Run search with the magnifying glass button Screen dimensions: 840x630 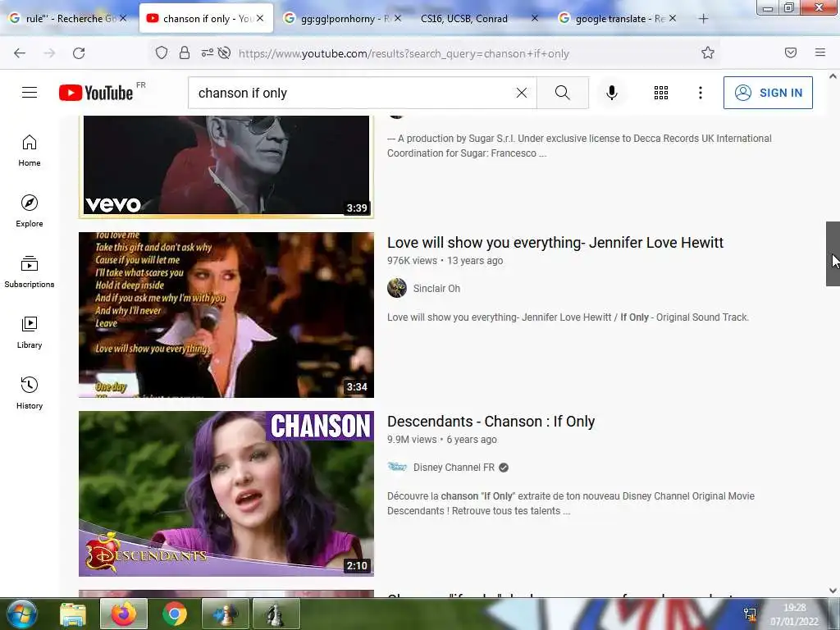(563, 93)
